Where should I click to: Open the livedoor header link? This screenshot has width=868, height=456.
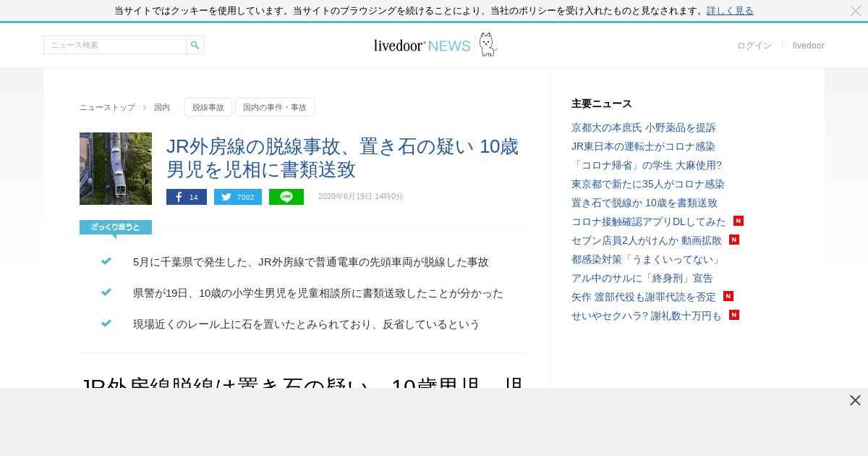pos(809,46)
